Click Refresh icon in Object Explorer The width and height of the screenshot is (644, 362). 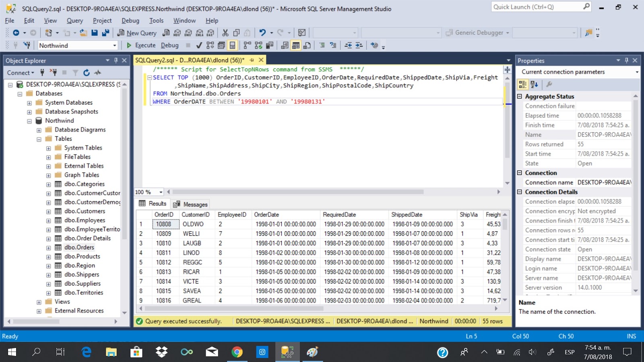(87, 73)
